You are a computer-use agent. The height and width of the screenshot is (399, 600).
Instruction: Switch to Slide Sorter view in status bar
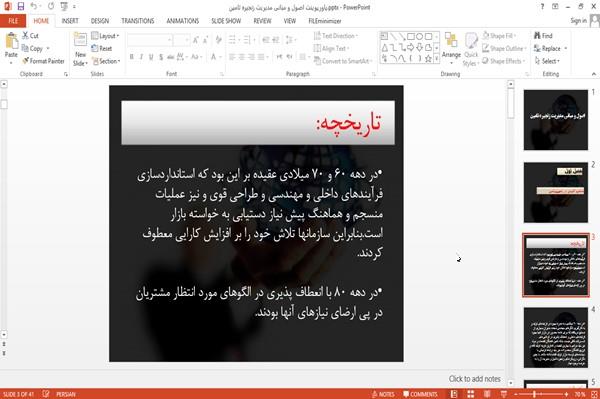(470, 394)
